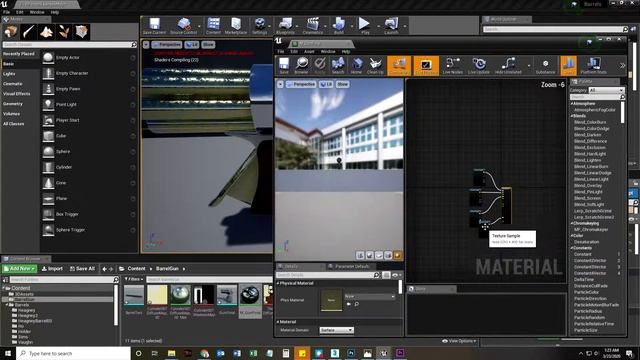
Task: Toggle the Stats toolbar button
Action: pyautogui.click(x=569, y=66)
